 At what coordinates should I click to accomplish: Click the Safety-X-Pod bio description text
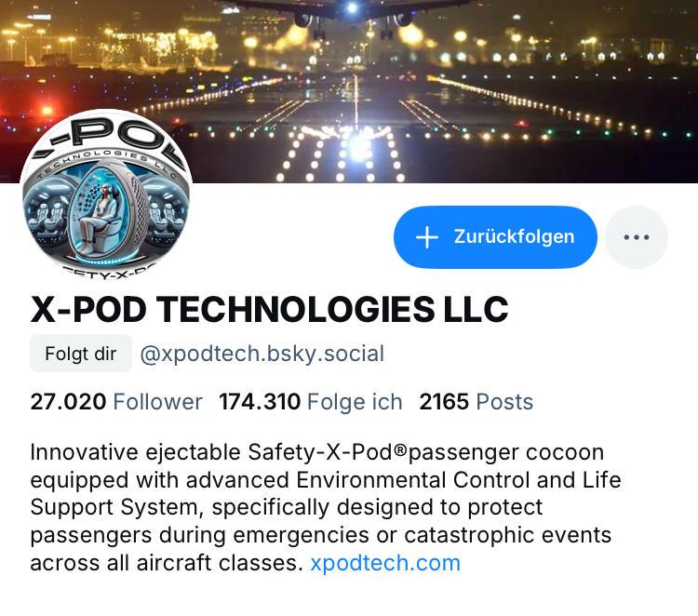[326, 507]
